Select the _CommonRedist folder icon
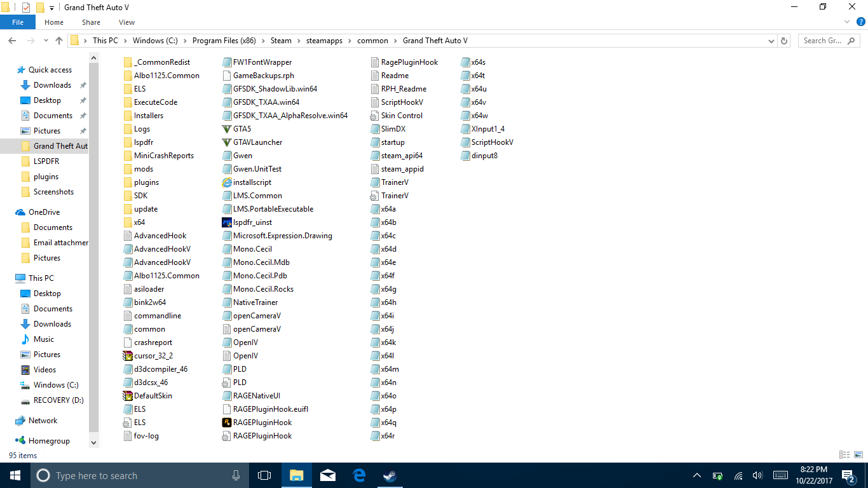 [128, 62]
